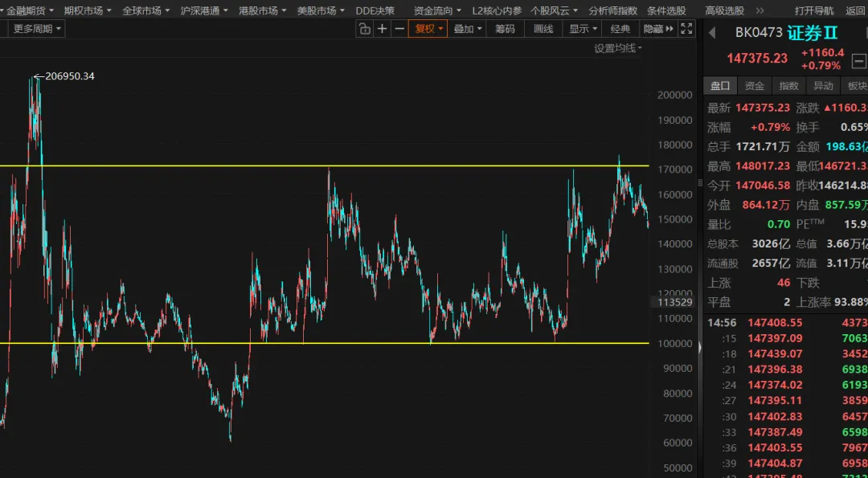
Task: Click the 206950.34 high price label
Action: [x=70, y=76]
